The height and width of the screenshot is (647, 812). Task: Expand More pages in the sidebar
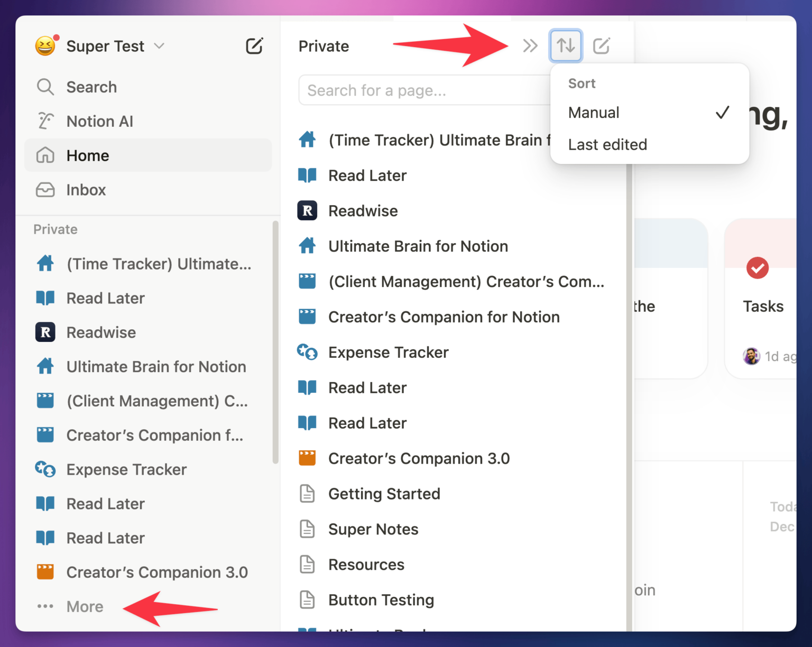[x=85, y=606]
